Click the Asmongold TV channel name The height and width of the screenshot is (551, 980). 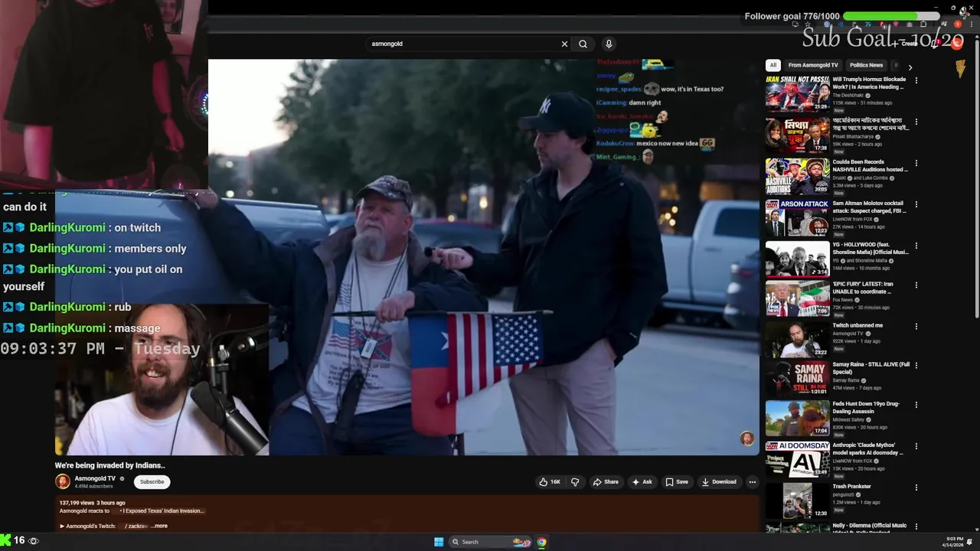[x=95, y=478]
